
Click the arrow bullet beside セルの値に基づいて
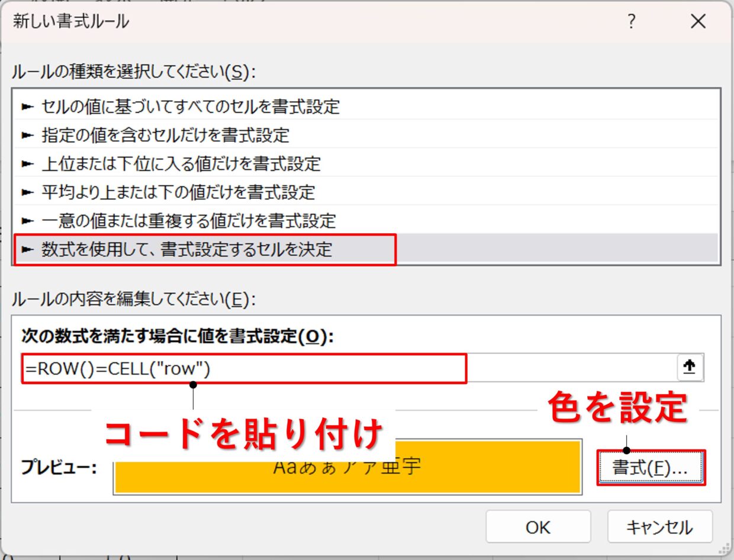[x=27, y=107]
